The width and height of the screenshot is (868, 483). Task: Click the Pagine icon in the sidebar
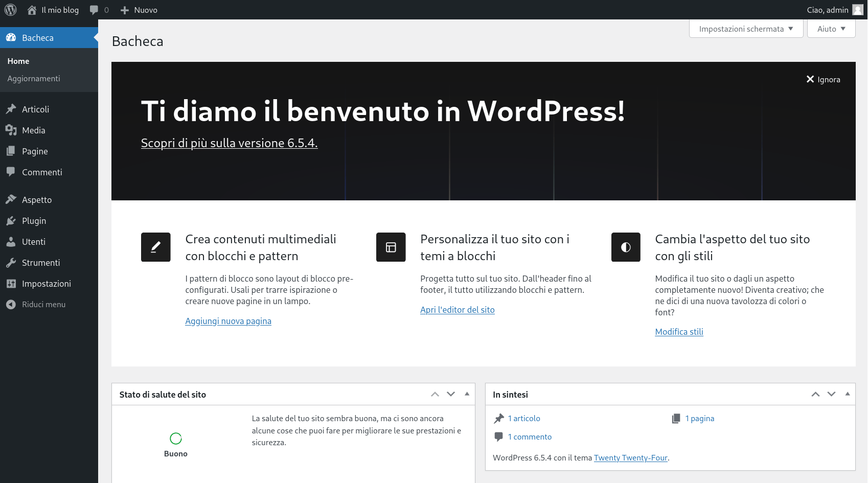(11, 151)
